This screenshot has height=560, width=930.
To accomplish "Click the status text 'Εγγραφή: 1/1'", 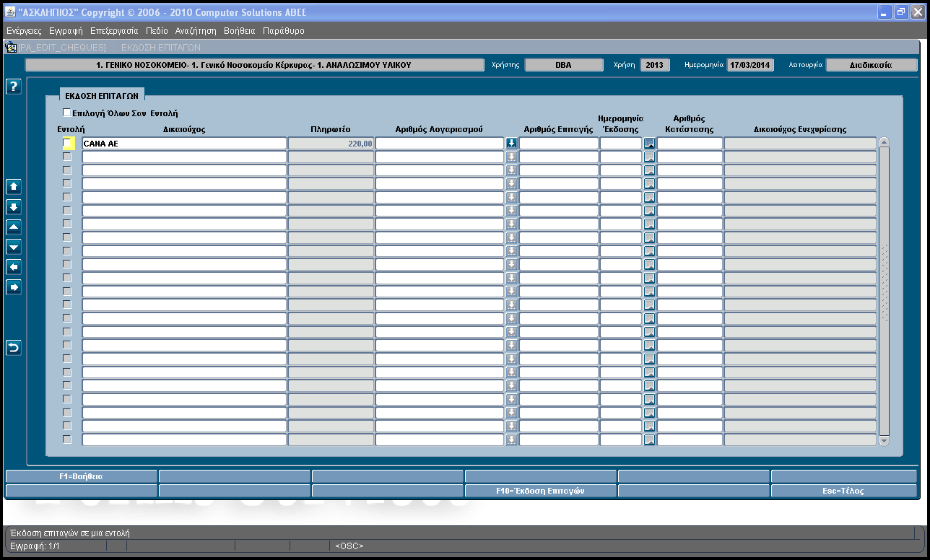I will [x=35, y=546].
